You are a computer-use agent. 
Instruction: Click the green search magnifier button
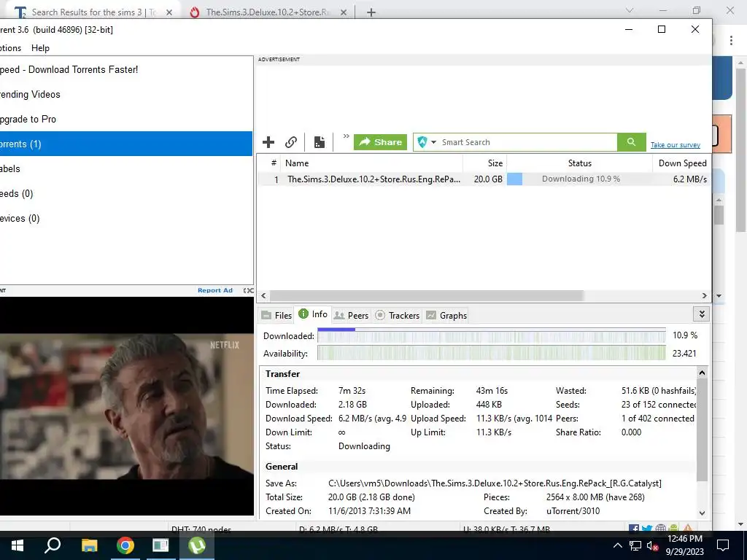(631, 142)
